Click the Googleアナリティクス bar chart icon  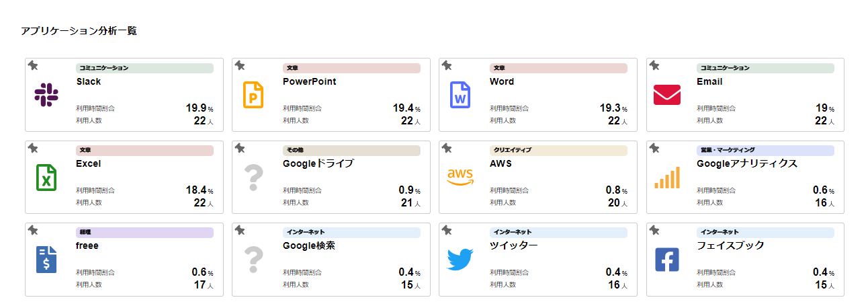[x=667, y=178]
